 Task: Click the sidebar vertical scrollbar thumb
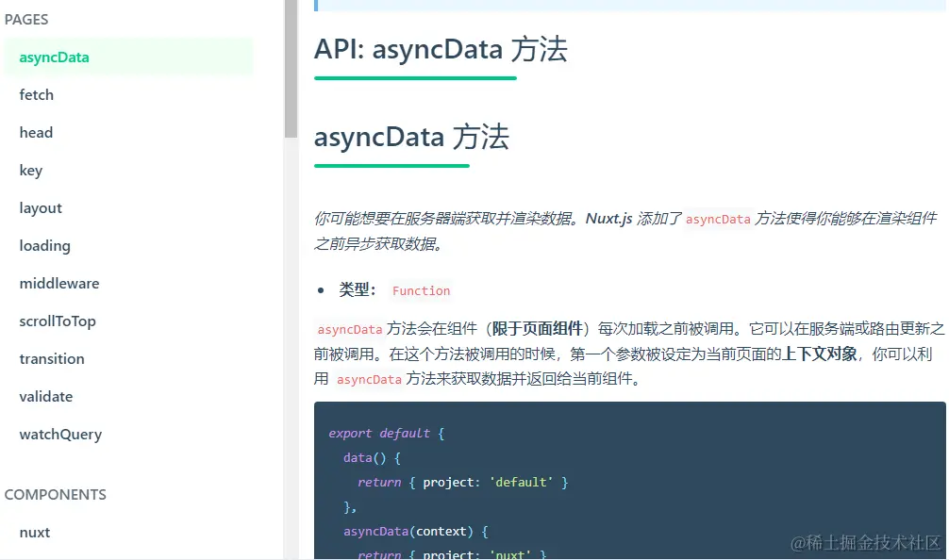(x=291, y=68)
